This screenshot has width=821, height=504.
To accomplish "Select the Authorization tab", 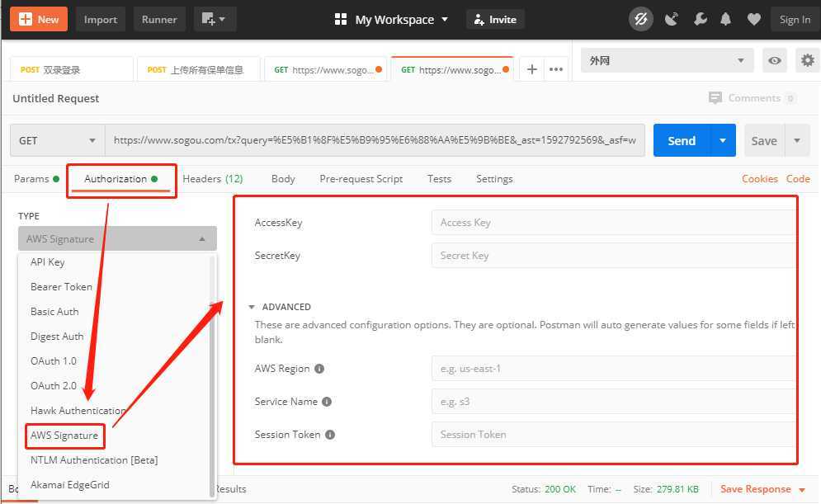I will [121, 179].
